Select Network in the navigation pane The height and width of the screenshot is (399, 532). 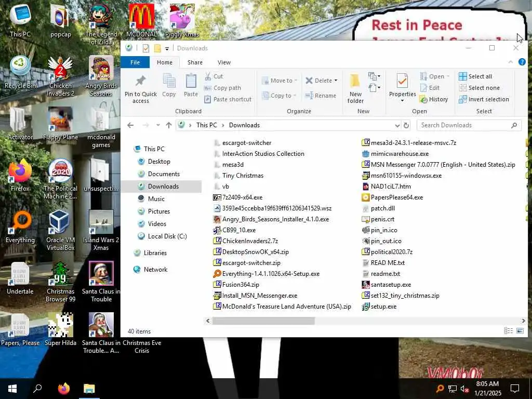(155, 270)
